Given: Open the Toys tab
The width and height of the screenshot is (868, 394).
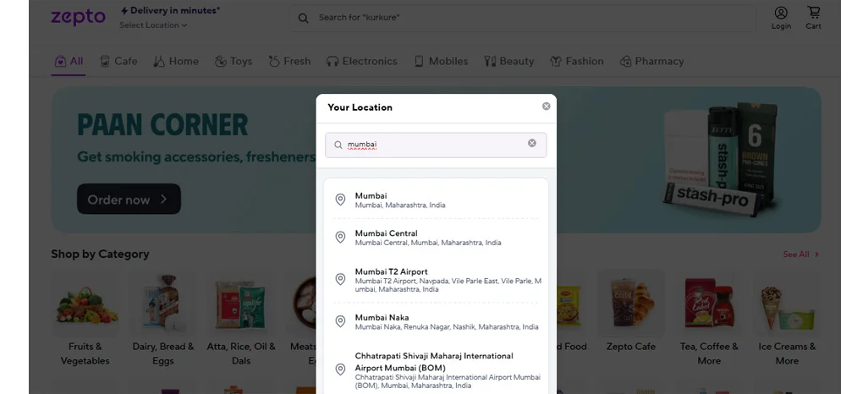Looking at the screenshot, I should pyautogui.click(x=233, y=62).
